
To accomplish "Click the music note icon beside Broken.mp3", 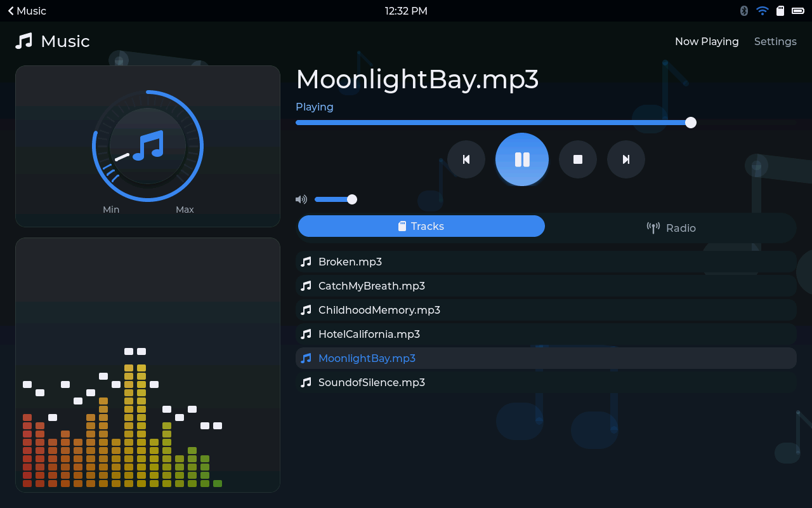I will 306,262.
